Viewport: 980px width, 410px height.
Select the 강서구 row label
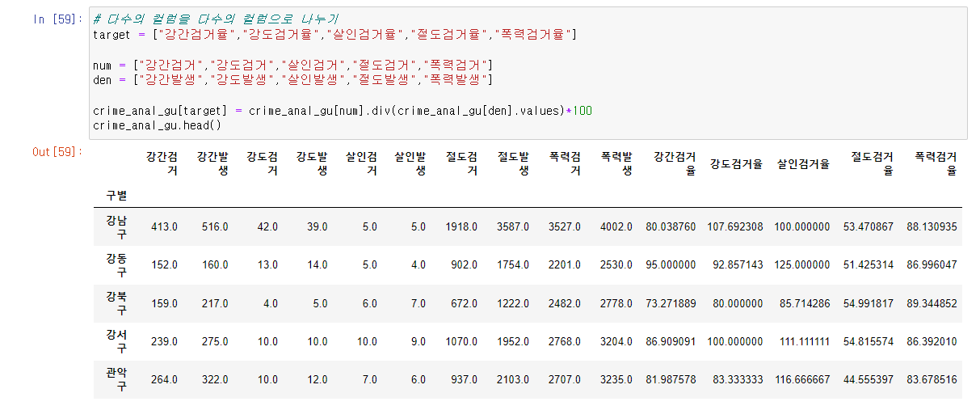click(x=110, y=341)
